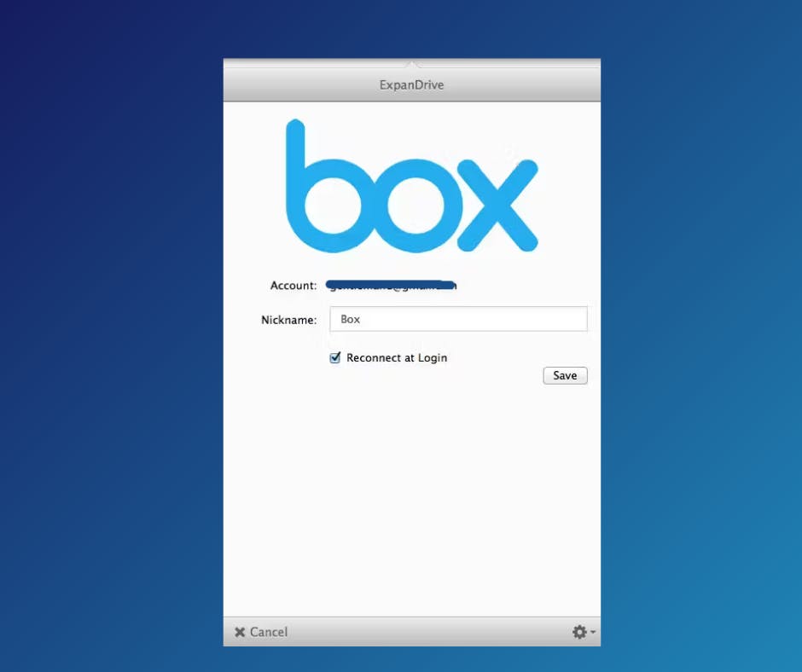Click the Reconnect at Login label
Image resolution: width=802 pixels, height=672 pixels.
(x=397, y=357)
